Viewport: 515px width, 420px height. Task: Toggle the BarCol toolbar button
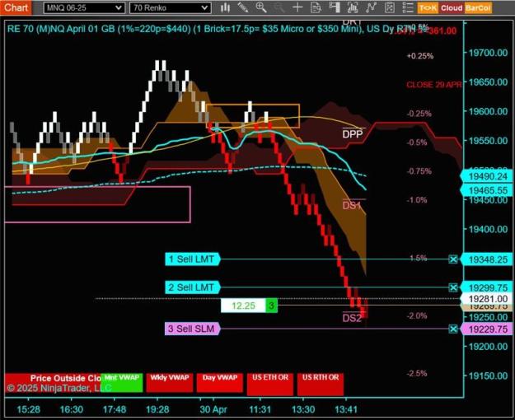(x=478, y=8)
